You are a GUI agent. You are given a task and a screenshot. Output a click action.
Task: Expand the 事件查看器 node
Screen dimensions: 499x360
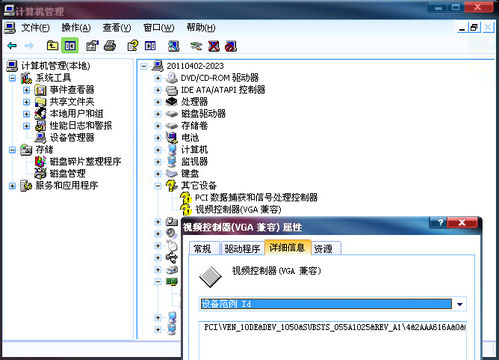pos(26,90)
